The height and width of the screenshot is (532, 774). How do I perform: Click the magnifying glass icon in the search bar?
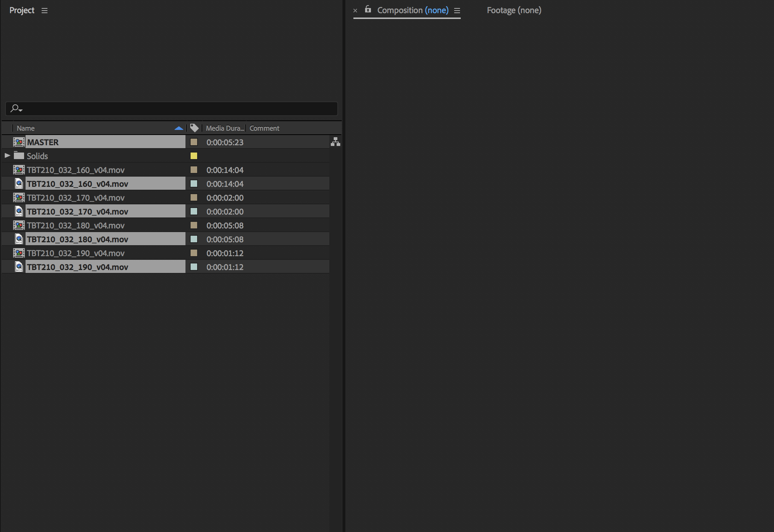pyautogui.click(x=15, y=108)
